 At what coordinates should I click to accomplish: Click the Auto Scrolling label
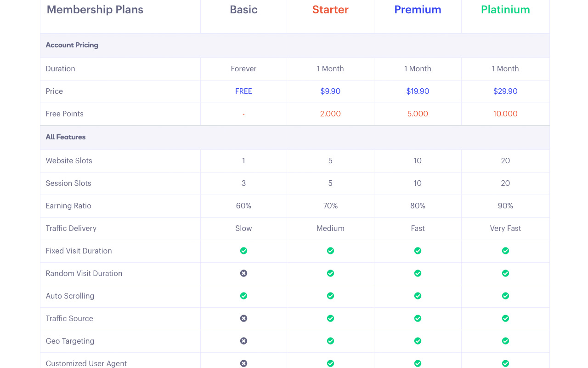click(70, 296)
